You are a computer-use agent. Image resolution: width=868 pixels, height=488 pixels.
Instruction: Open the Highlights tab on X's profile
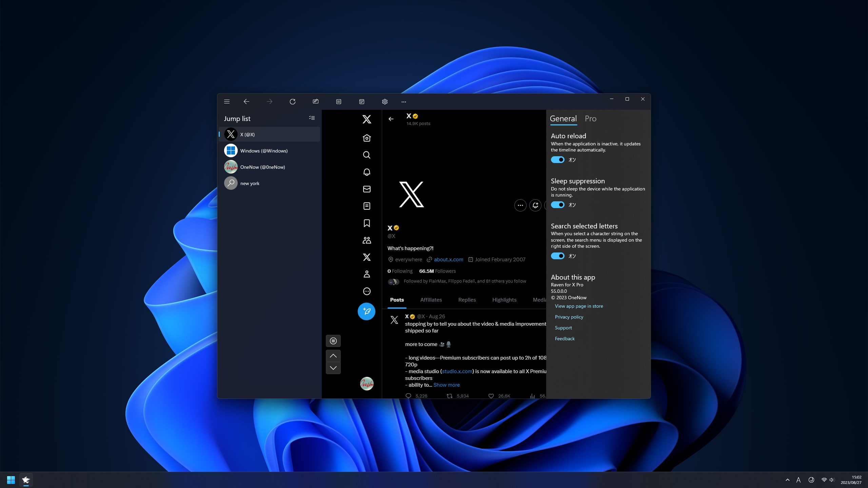[x=504, y=300]
